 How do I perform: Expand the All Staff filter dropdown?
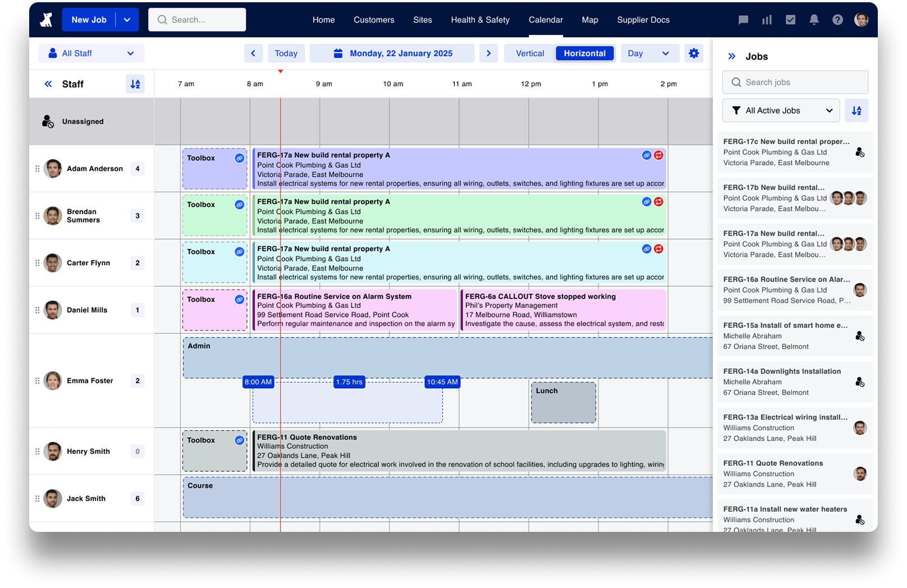[91, 53]
